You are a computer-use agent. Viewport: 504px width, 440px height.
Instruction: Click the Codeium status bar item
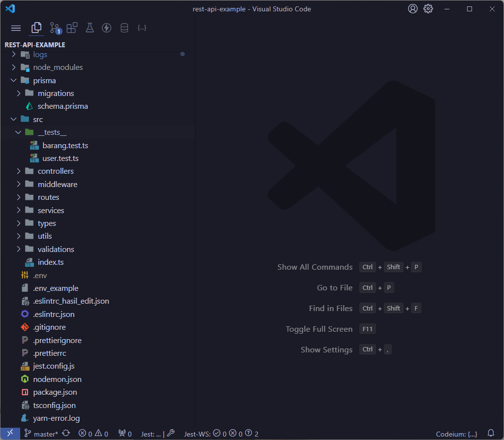click(x=456, y=434)
